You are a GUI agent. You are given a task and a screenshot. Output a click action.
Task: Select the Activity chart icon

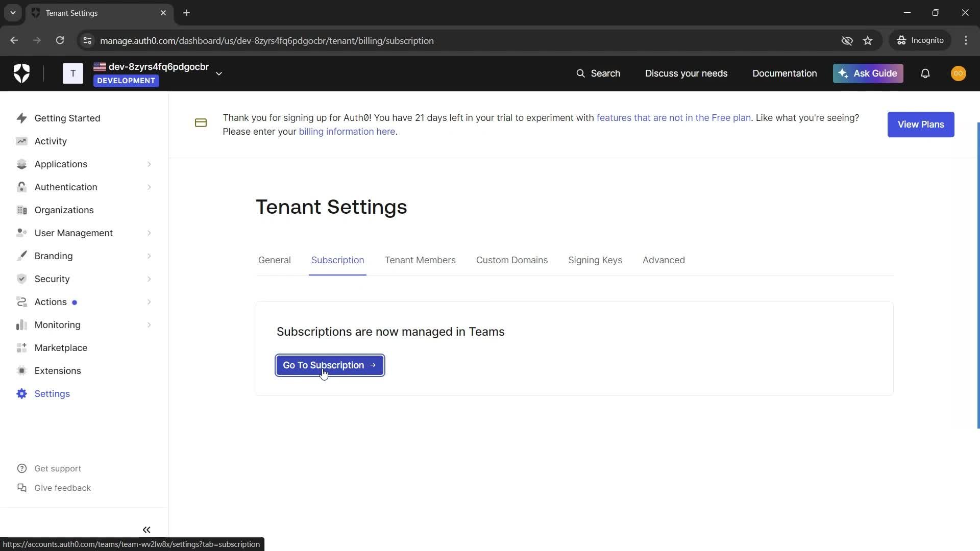point(21,141)
